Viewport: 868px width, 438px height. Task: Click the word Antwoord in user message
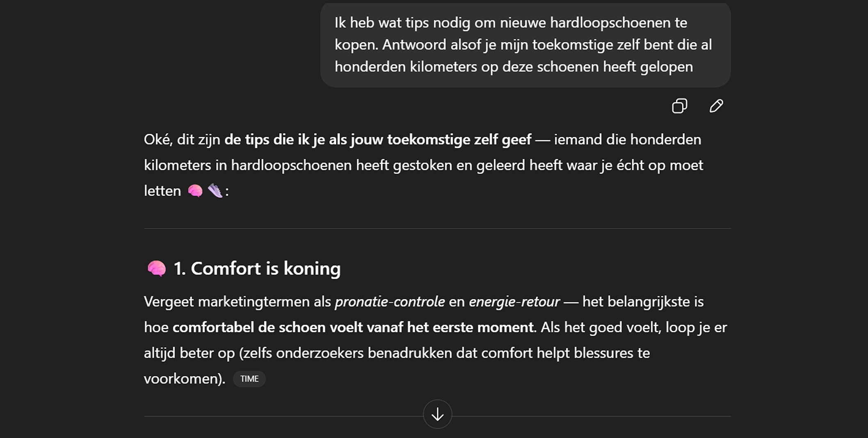click(414, 45)
